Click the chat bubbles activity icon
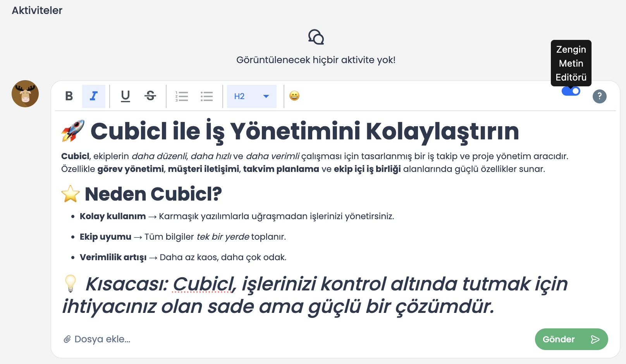The height and width of the screenshot is (364, 626). 316,37
